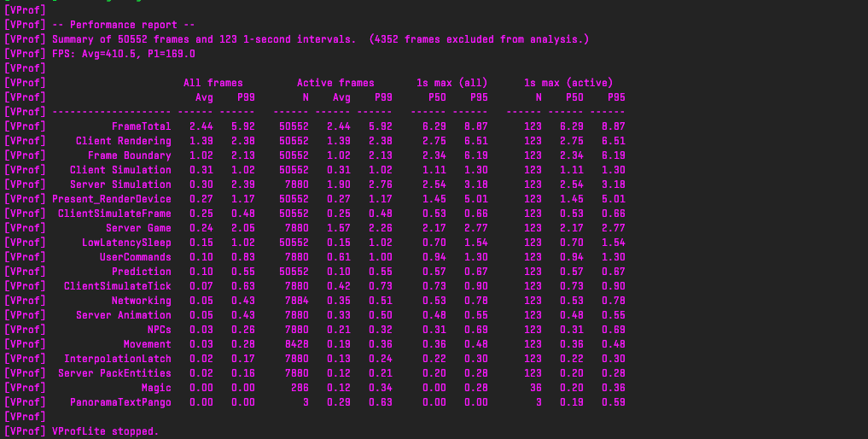Viewport: 868px width, 439px height.
Task: Click the "VProfLite stopped." final line
Action: (106, 431)
